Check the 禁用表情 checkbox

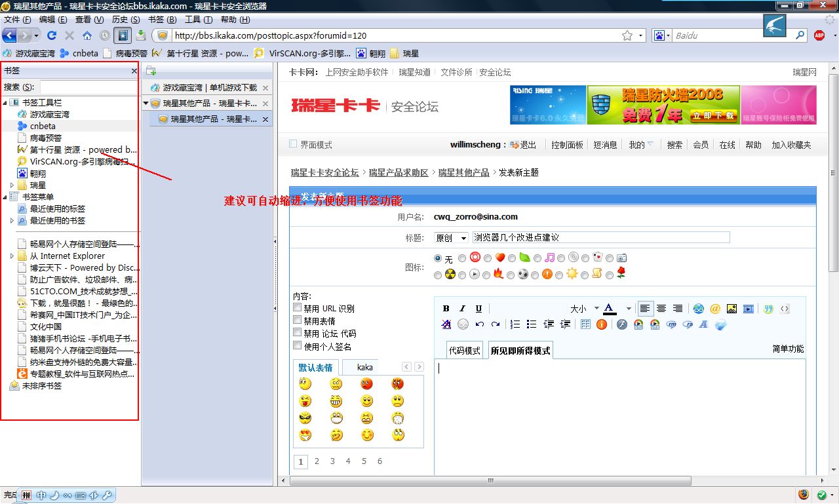coord(298,320)
